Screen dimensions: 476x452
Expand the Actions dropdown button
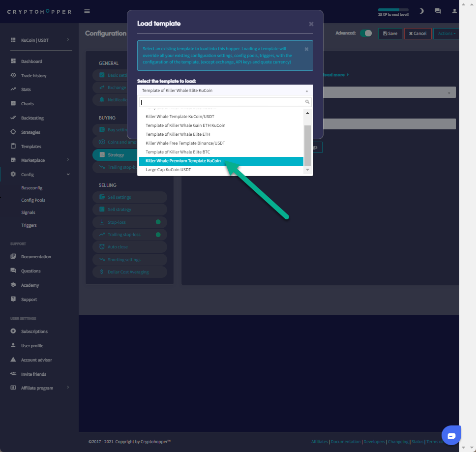pos(446,33)
